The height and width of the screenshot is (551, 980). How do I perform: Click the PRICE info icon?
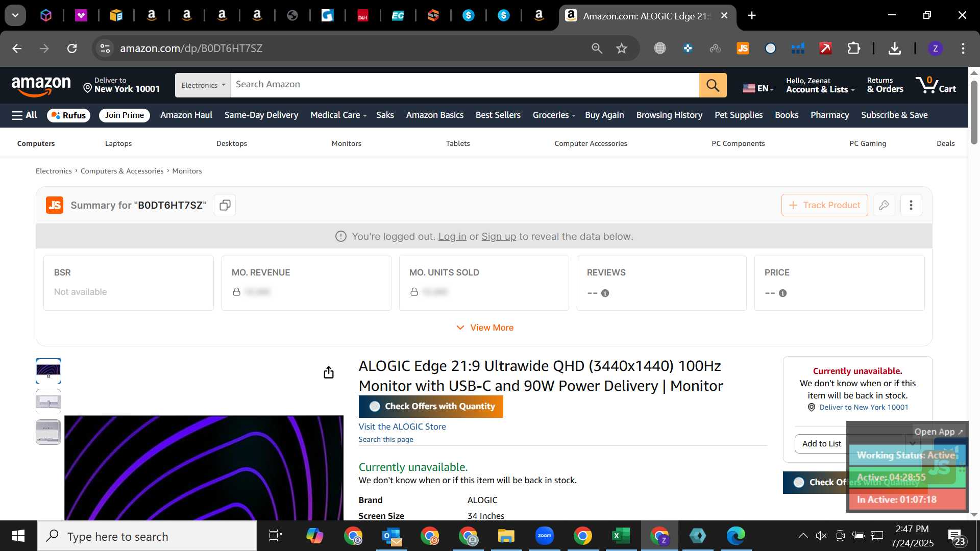pyautogui.click(x=782, y=293)
